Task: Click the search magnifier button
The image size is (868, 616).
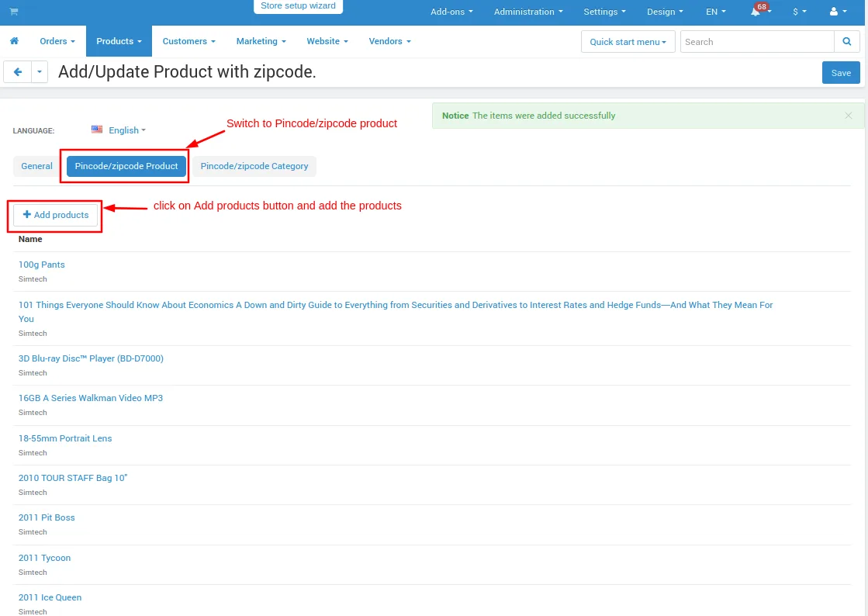Action: point(846,42)
